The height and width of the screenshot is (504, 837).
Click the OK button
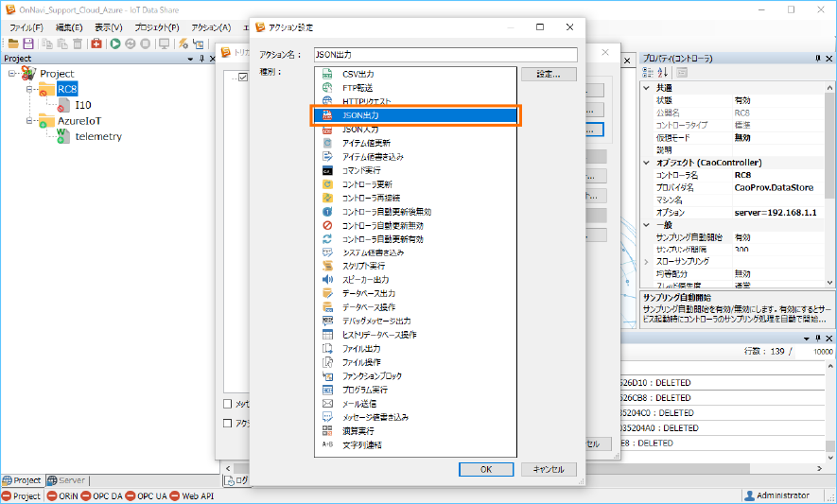485,469
